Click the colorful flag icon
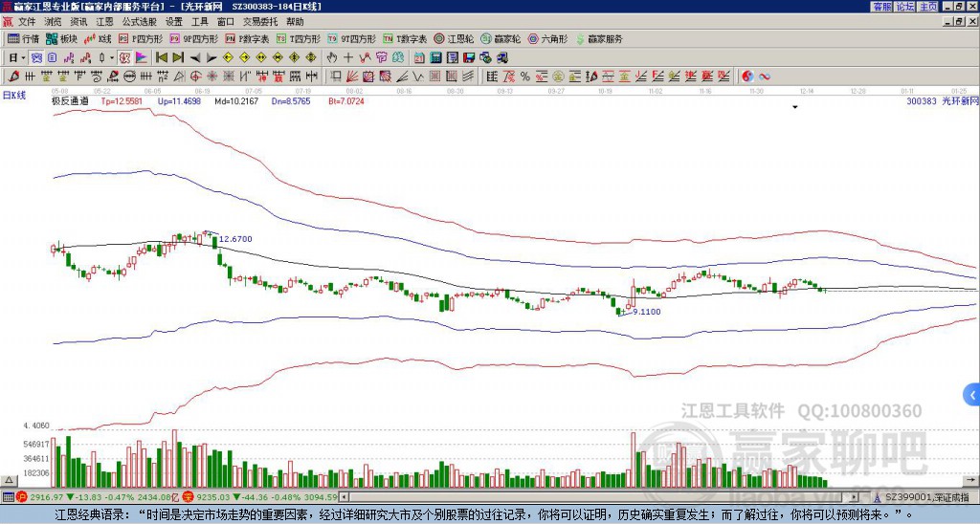 coord(142,58)
